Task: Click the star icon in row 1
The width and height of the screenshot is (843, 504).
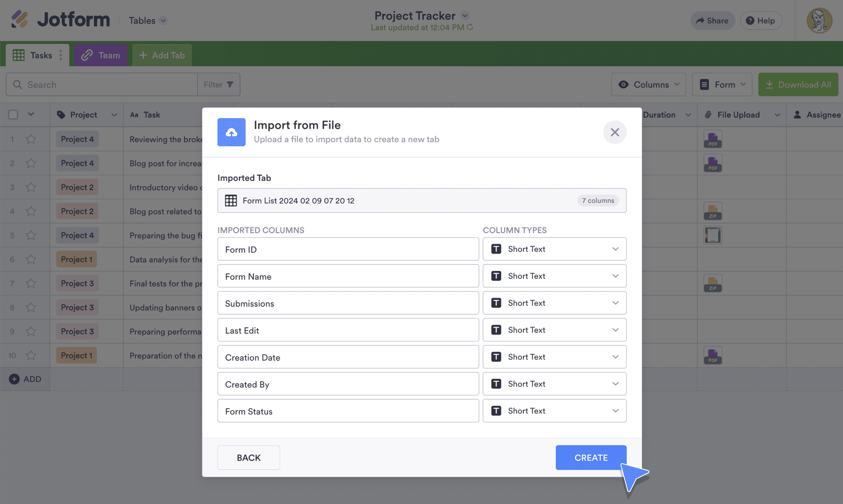Action: pyautogui.click(x=31, y=139)
